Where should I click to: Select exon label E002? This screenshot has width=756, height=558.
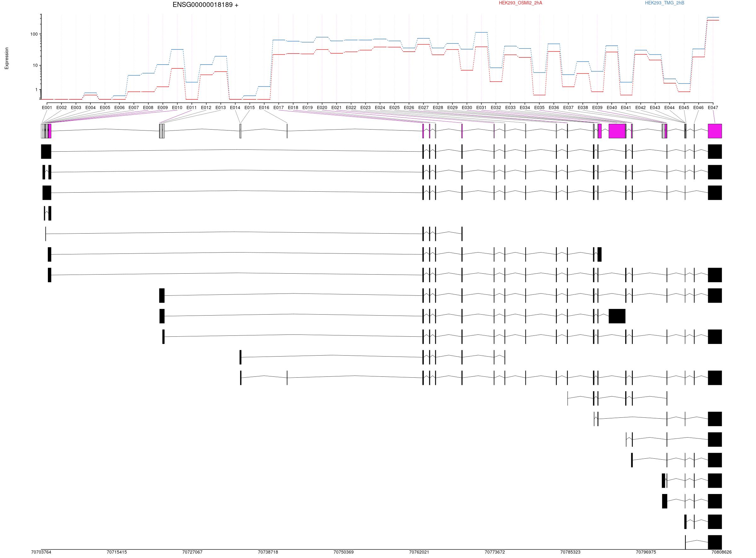(61, 108)
